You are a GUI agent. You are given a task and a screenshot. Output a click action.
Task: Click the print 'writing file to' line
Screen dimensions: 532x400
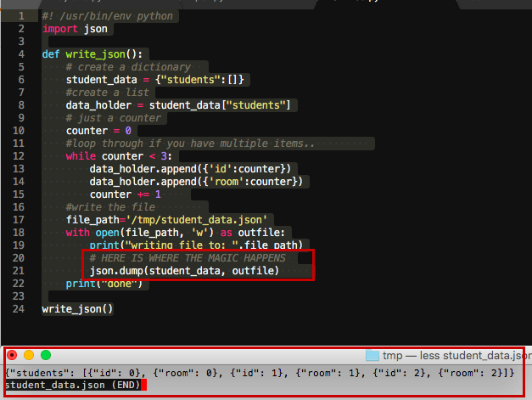196,245
